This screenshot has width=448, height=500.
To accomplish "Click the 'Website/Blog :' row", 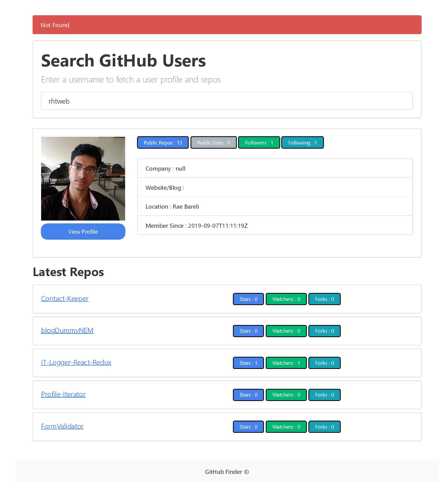I will click(x=275, y=187).
